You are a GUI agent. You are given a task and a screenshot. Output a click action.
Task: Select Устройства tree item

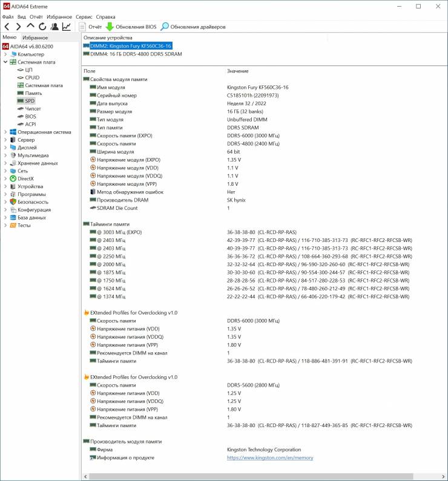30,186
